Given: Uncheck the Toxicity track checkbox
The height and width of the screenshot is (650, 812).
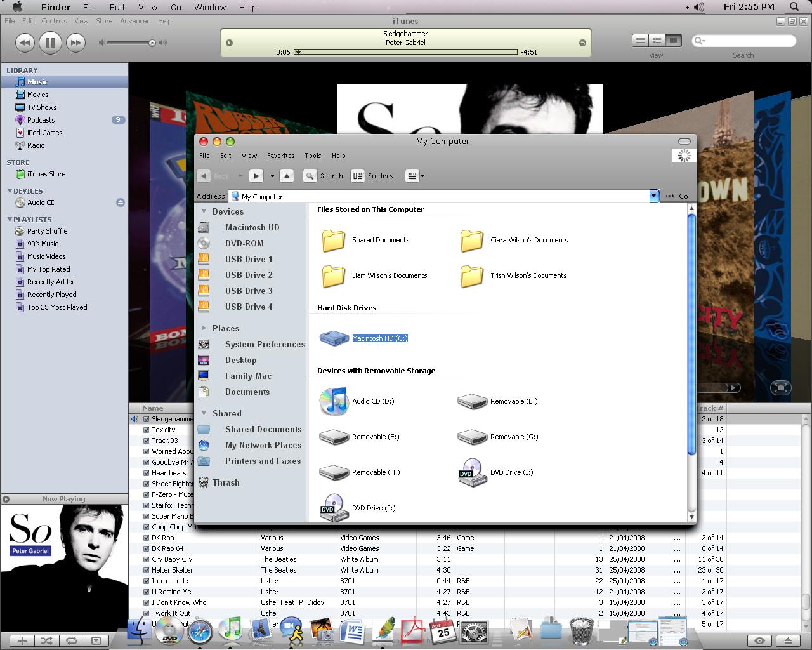Looking at the screenshot, I should click(147, 430).
